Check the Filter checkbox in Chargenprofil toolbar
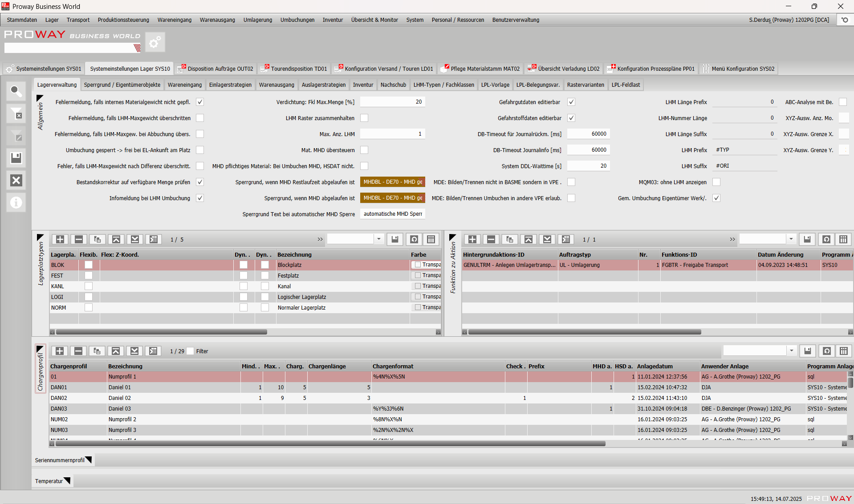The image size is (854, 504). 191,351
